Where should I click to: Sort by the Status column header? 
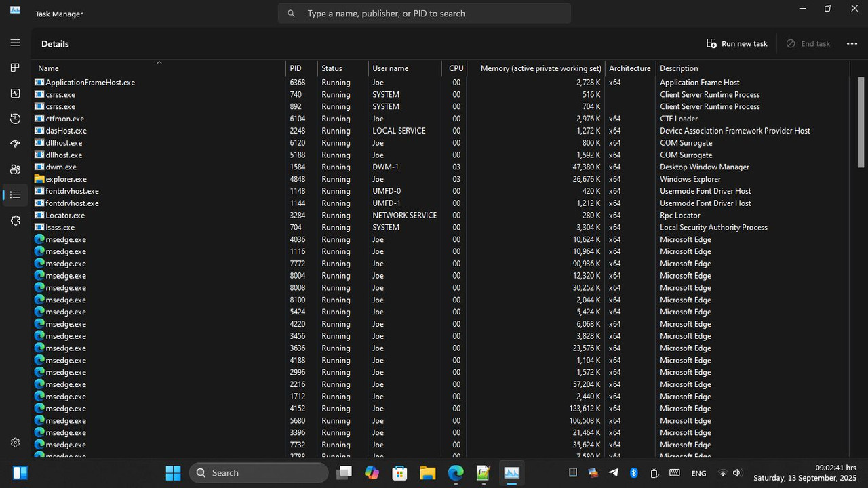coord(343,68)
